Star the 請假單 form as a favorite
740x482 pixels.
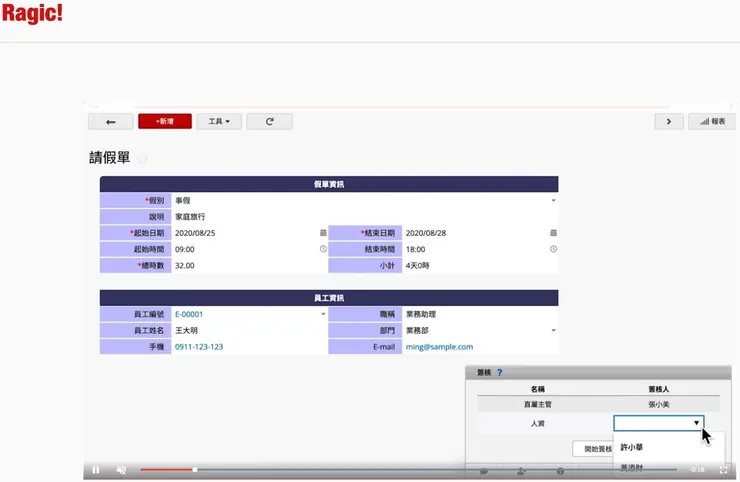click(x=142, y=159)
